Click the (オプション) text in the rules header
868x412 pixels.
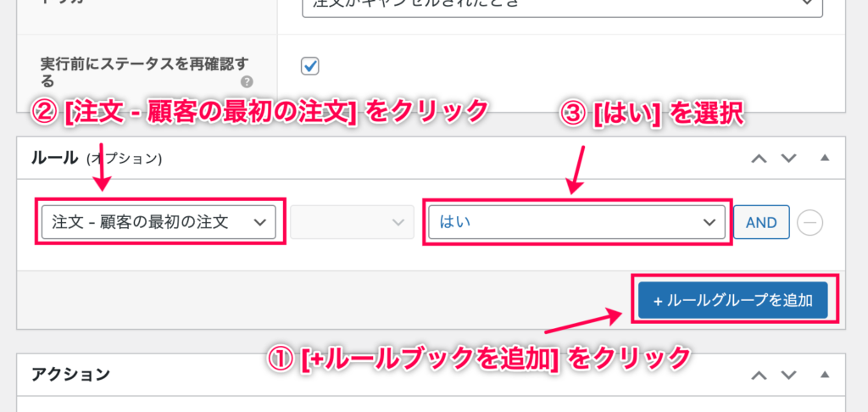click(124, 159)
